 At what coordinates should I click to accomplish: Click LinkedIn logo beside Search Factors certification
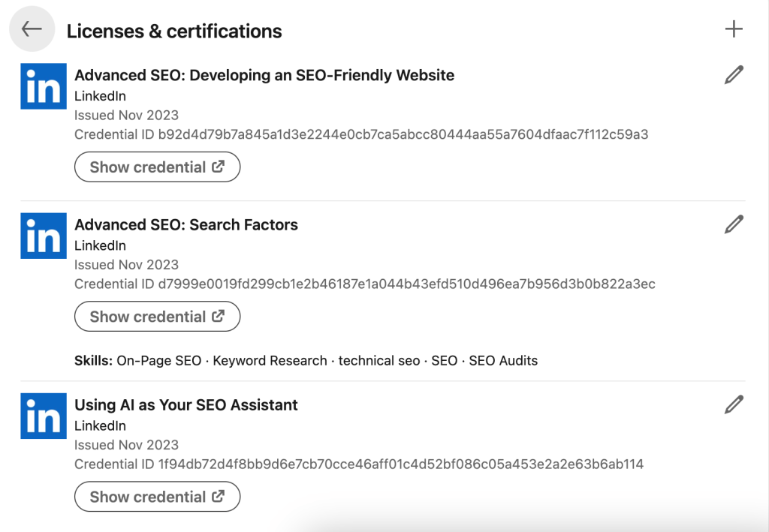coord(44,236)
